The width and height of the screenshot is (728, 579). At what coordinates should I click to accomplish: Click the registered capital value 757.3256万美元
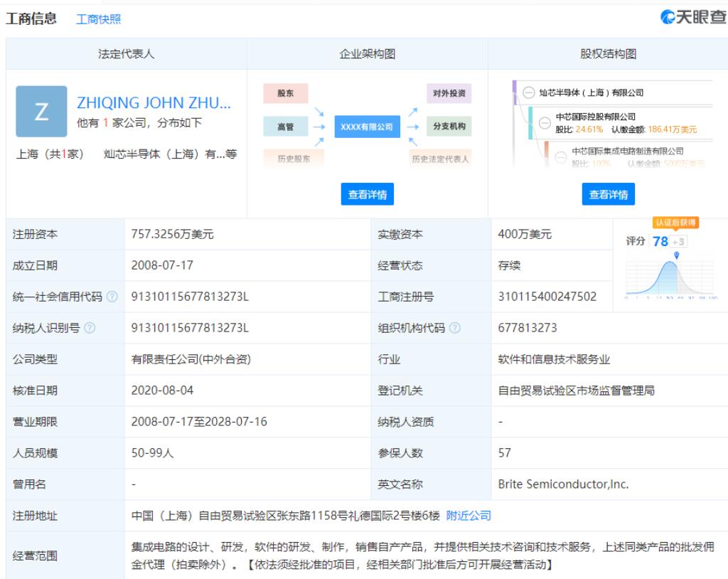tap(172, 234)
